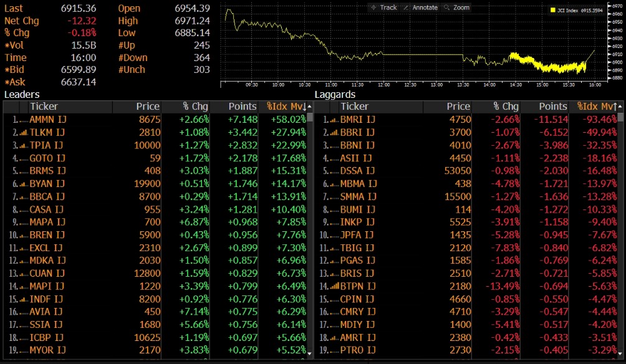Select the PGAS IJ ticker
The height and width of the screenshot is (364, 626).
(x=358, y=261)
